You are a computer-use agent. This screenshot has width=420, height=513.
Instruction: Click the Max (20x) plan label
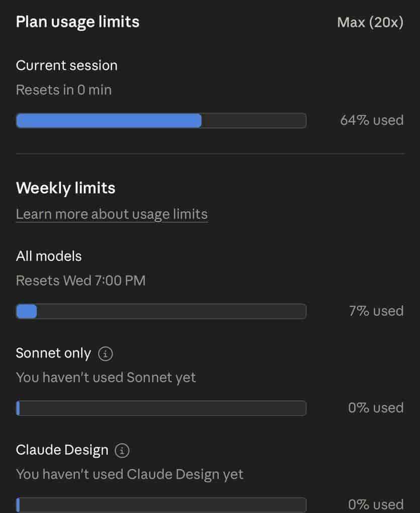click(x=370, y=23)
